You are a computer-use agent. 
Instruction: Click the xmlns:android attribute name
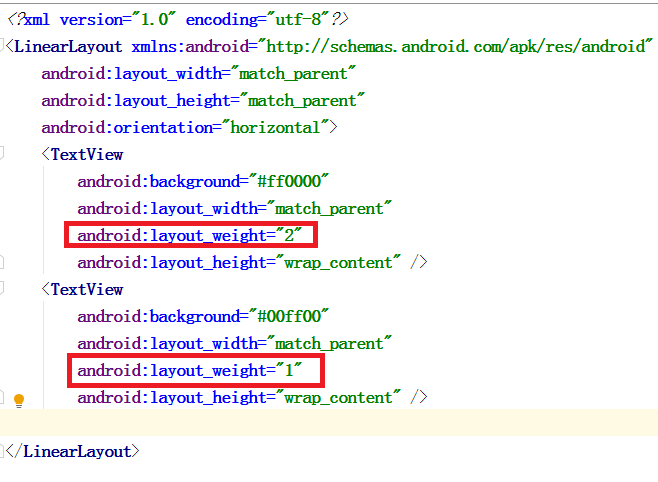click(x=191, y=47)
